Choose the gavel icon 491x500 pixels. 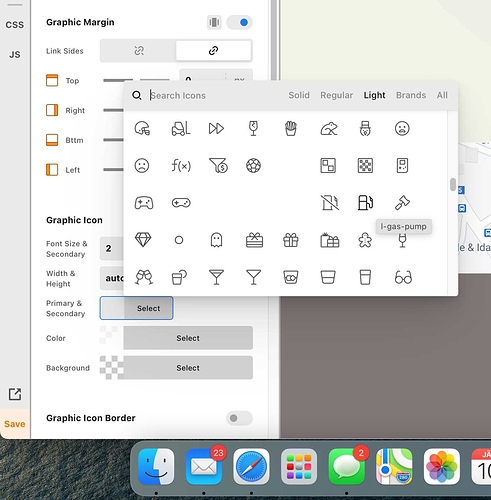402,202
